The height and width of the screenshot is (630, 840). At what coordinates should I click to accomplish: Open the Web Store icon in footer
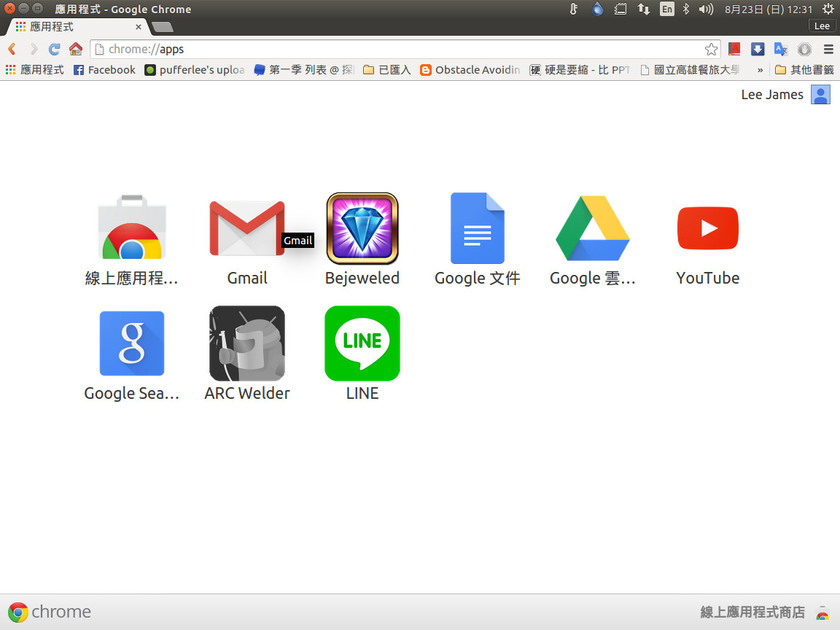click(x=822, y=612)
